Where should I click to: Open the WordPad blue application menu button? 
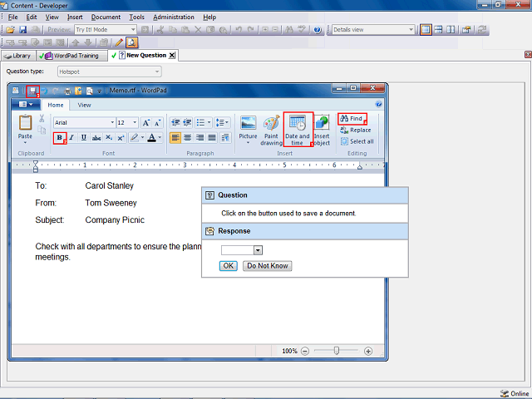[26, 105]
